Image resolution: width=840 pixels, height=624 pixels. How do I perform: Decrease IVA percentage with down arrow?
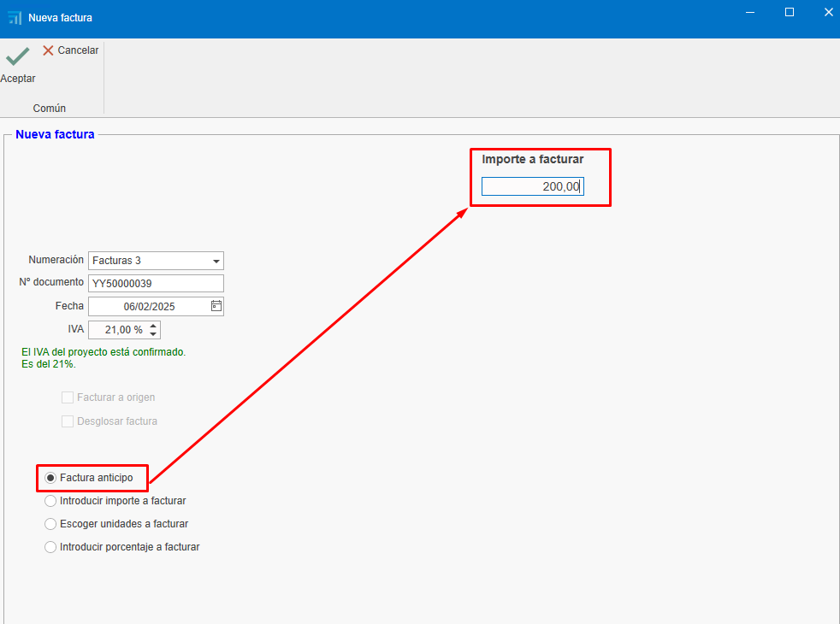153,334
